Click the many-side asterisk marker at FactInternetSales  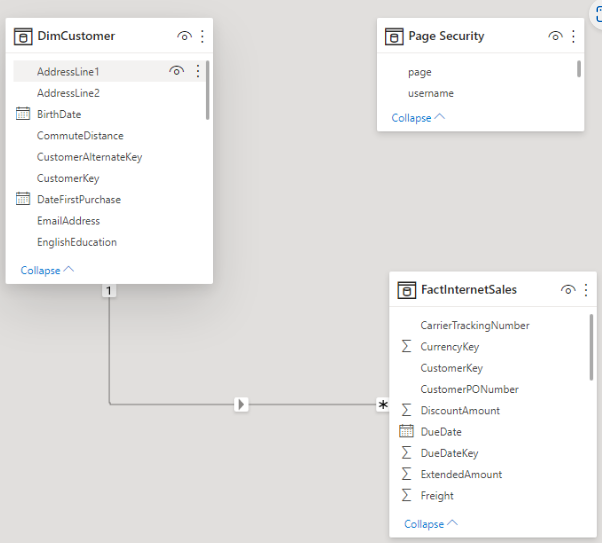(383, 405)
